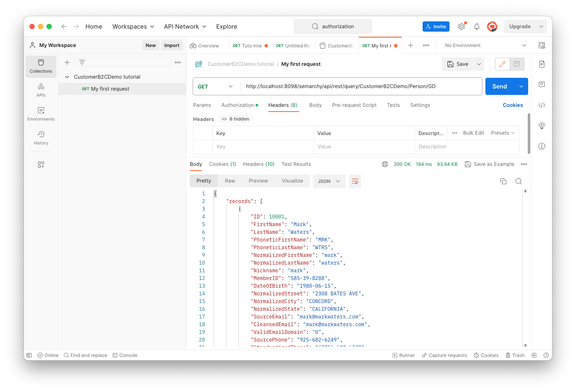Go back with the left arrow

[x=64, y=27]
